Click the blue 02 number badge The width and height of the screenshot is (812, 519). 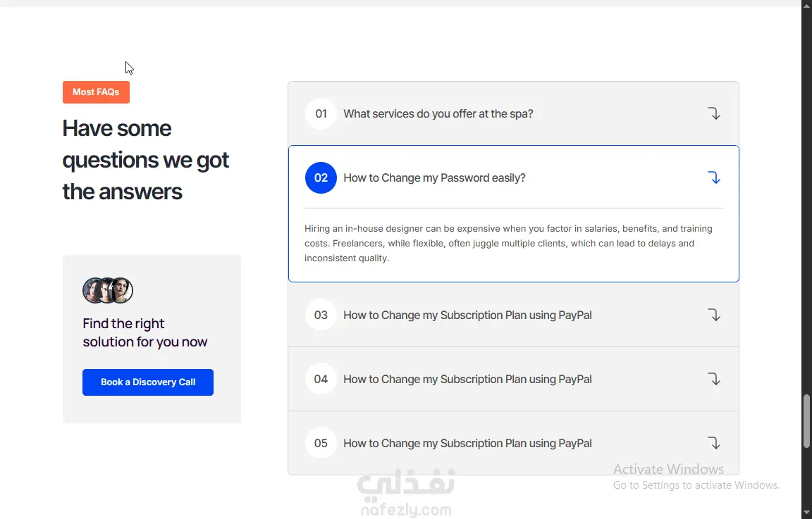point(321,177)
